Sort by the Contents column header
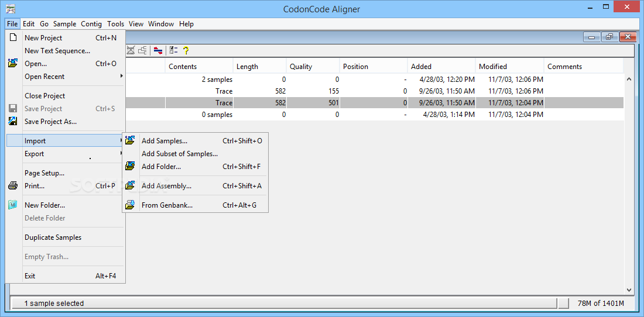This screenshot has height=317, width=644. (199, 67)
